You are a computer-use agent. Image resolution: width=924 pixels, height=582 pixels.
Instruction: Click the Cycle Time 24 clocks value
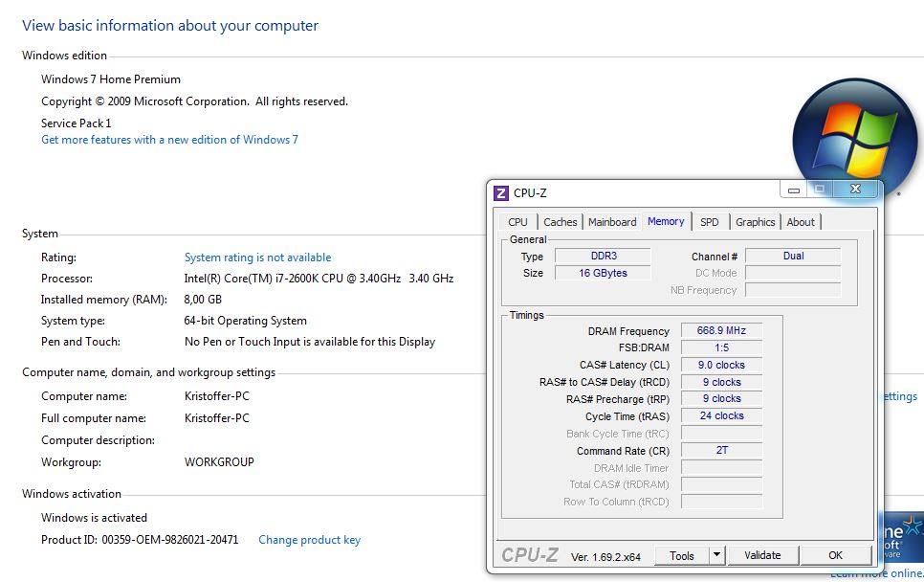tap(722, 415)
